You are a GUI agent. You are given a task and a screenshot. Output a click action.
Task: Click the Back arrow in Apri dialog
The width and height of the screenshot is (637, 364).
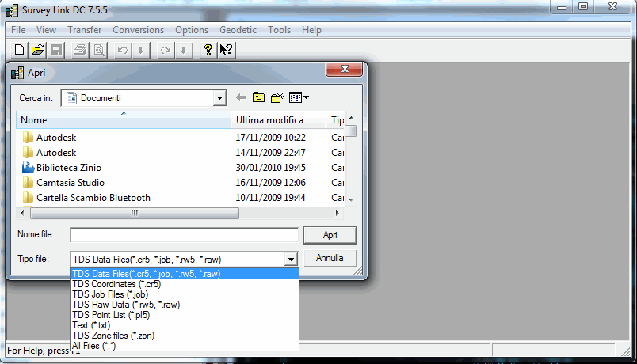(241, 97)
